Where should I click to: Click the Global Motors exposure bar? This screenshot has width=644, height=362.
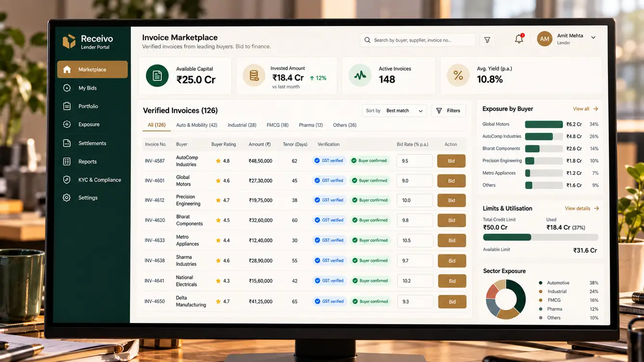click(x=544, y=124)
